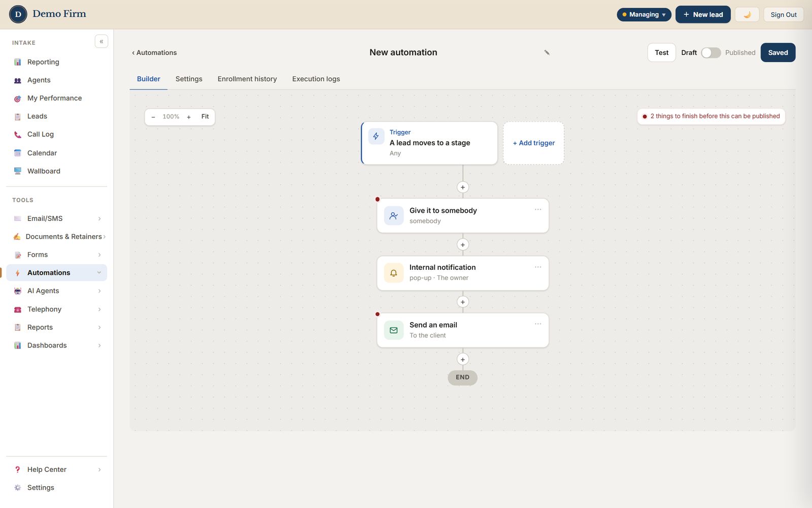Open options menu for Give it to somebody step
Screen dimensions: 812x508
(x=538, y=209)
